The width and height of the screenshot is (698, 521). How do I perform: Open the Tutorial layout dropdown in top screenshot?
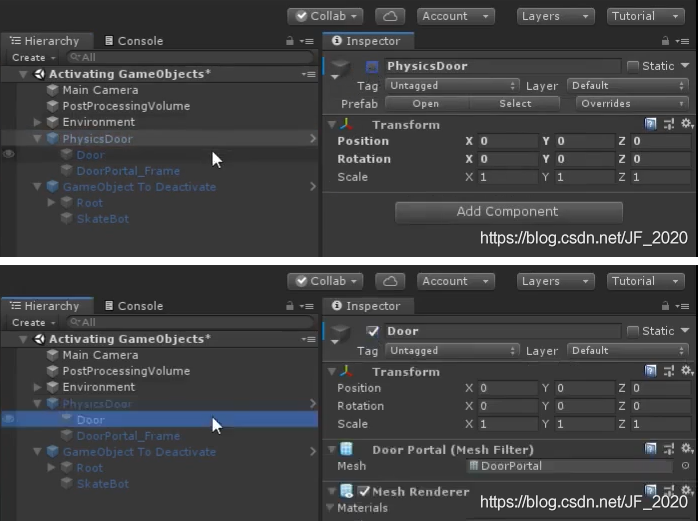click(645, 16)
